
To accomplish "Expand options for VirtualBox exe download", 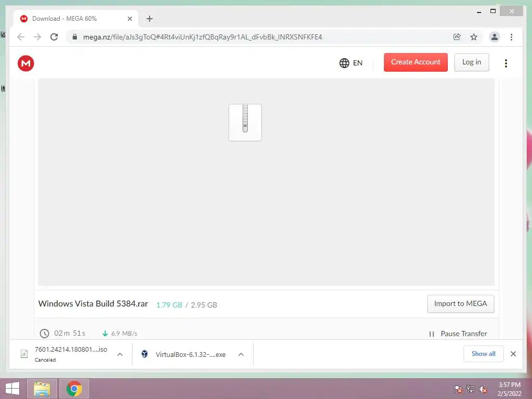I will (x=241, y=354).
